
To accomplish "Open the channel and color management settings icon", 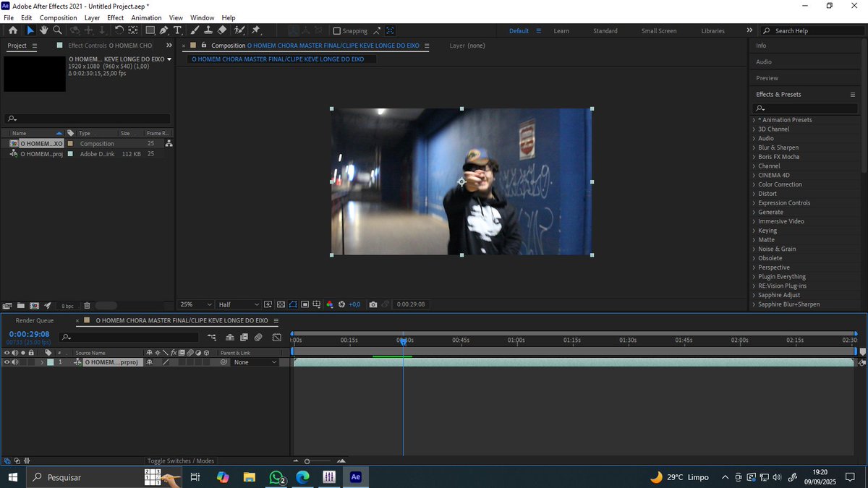I will [x=329, y=305].
